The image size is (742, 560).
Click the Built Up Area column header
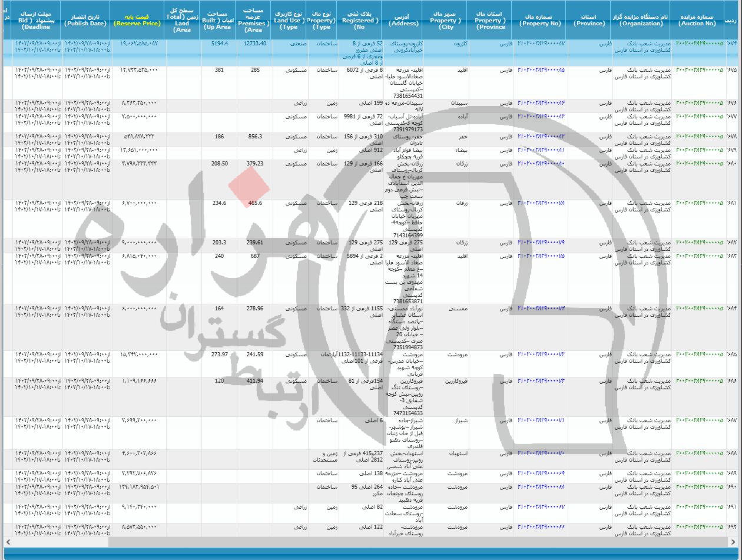[215, 20]
